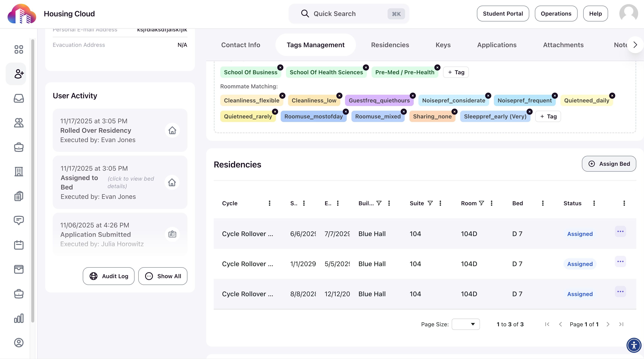Open the chat message sidebar icon
The image size is (644, 359).
(x=18, y=220)
